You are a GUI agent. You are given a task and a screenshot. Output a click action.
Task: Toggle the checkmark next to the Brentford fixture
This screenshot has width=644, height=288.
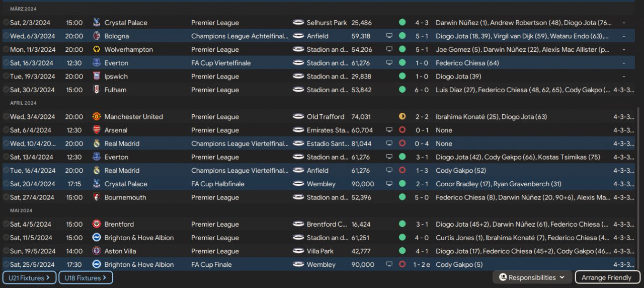6,225
